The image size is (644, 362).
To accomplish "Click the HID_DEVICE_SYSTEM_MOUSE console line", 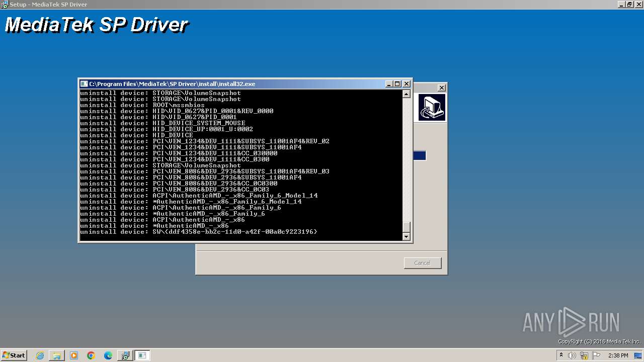I will click(x=163, y=123).
